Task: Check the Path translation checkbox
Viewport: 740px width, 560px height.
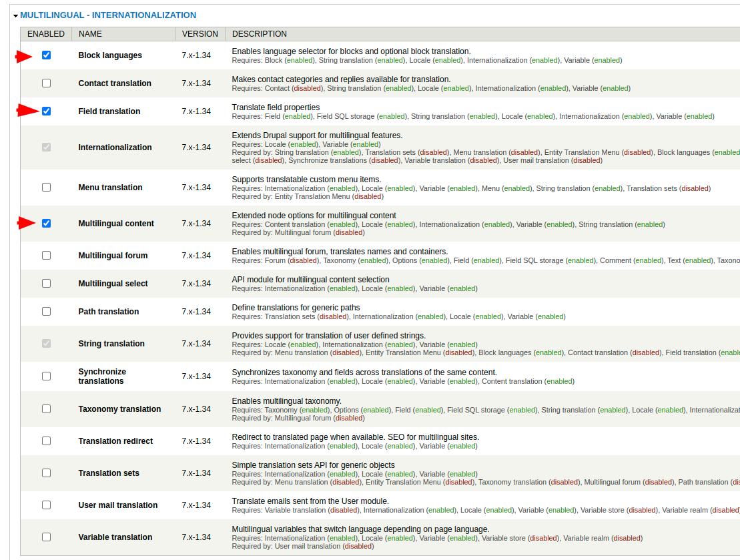Action: coord(46,312)
